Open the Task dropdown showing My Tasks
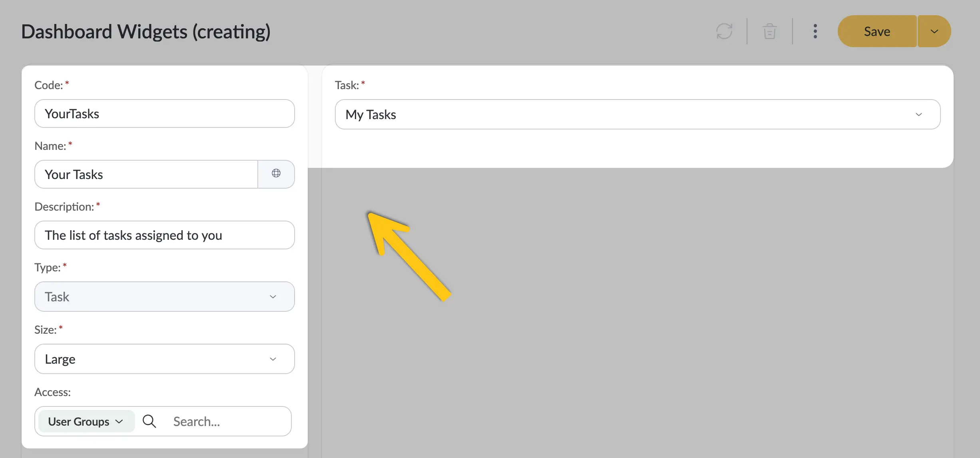This screenshot has width=980, height=458. pyautogui.click(x=637, y=114)
